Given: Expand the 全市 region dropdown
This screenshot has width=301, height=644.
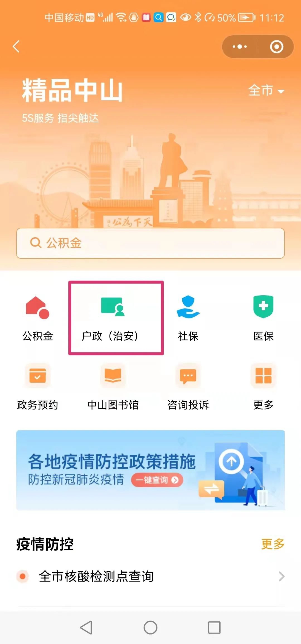Looking at the screenshot, I should 266,91.
